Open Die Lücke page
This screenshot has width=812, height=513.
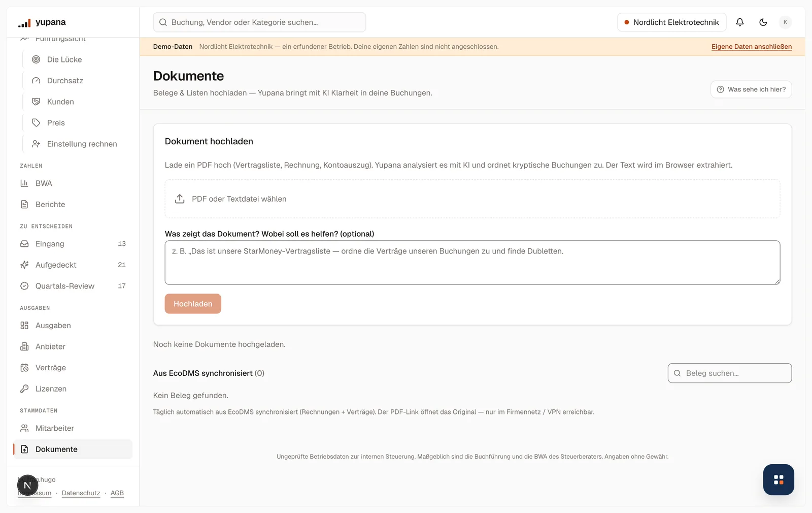click(x=77, y=59)
